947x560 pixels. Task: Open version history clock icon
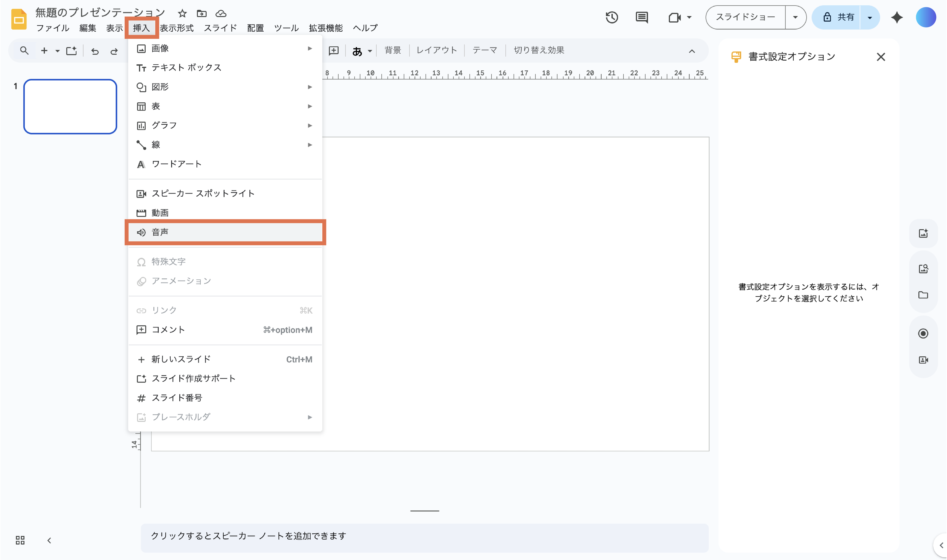pyautogui.click(x=611, y=17)
